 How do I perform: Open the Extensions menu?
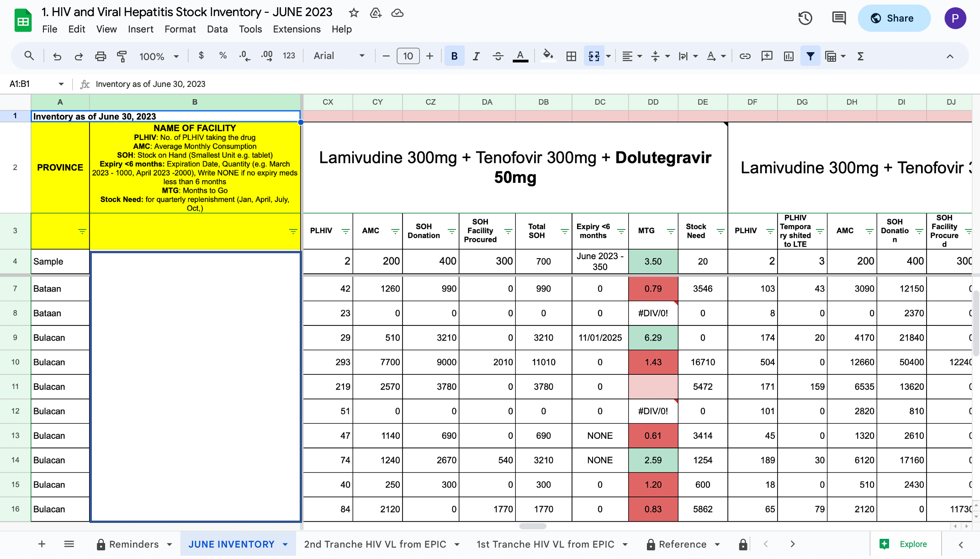(297, 29)
